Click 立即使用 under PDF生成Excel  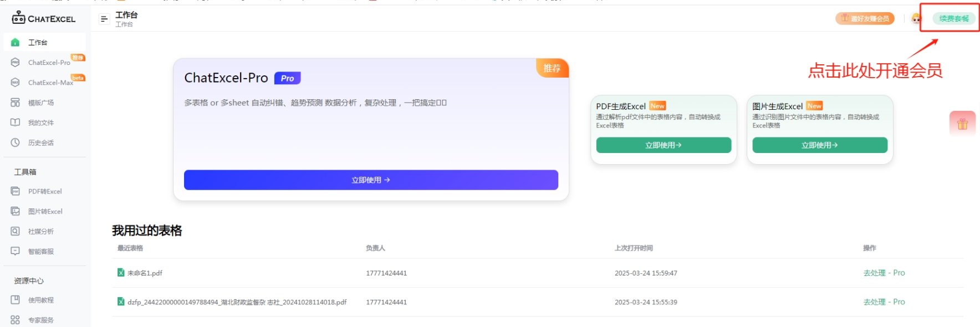pos(663,145)
